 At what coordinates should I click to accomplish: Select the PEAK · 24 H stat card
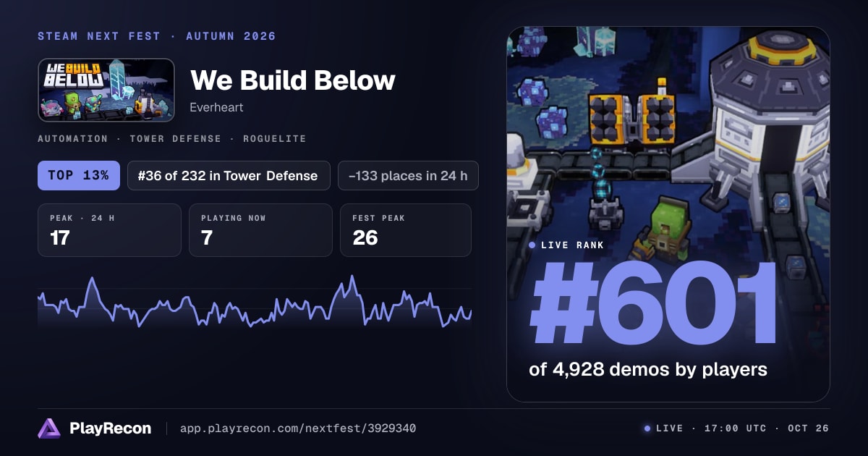pyautogui.click(x=109, y=230)
